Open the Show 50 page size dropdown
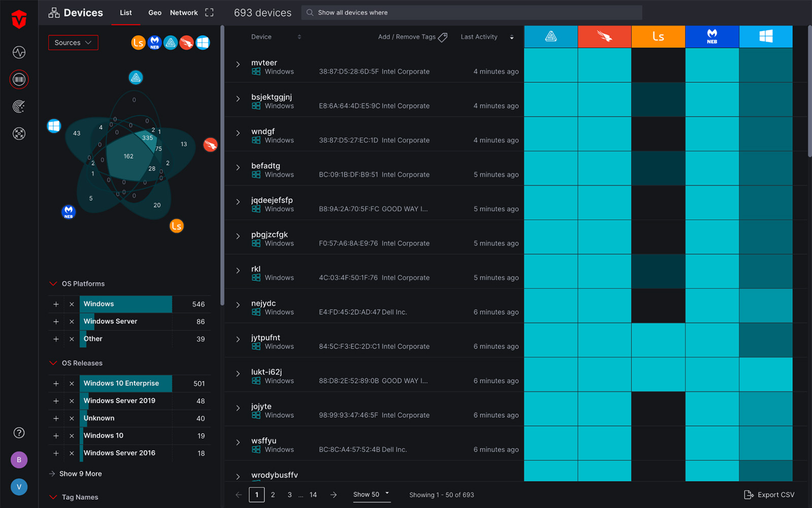The height and width of the screenshot is (508, 812). pyautogui.click(x=371, y=495)
